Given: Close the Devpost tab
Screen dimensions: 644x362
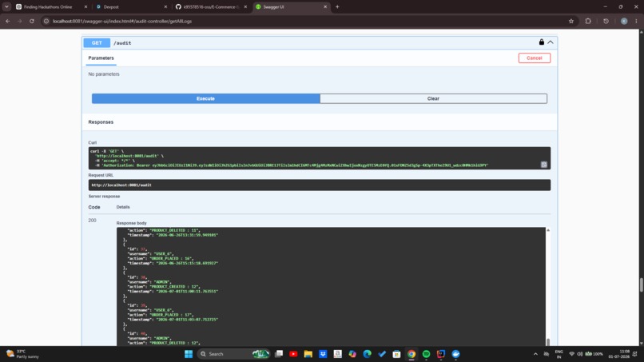Looking at the screenshot, I should click(x=165, y=7).
